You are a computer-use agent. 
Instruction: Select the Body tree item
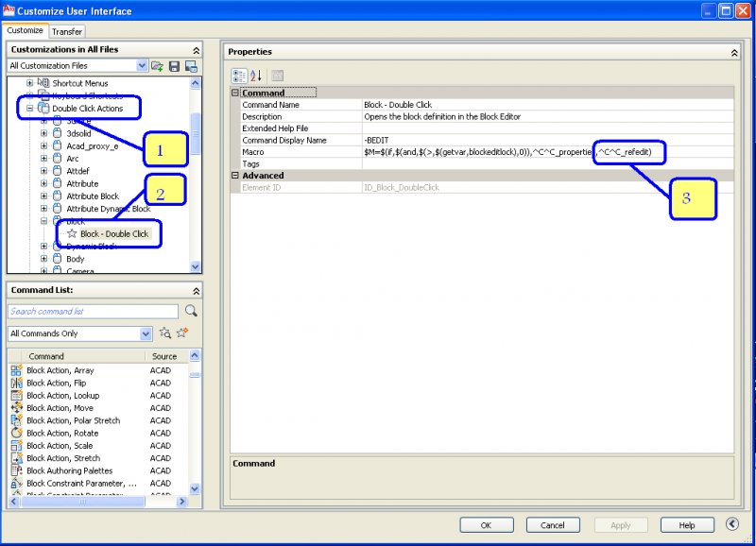[76, 259]
